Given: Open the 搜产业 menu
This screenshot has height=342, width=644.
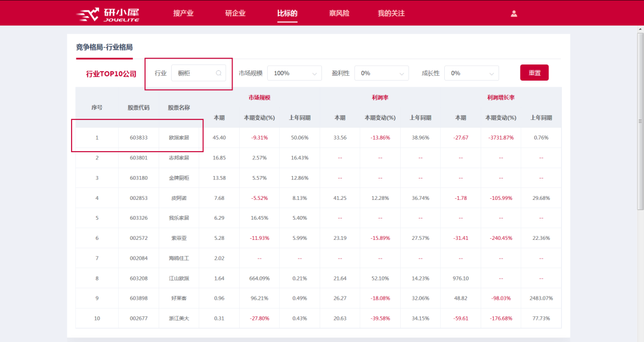Looking at the screenshot, I should pos(183,13).
